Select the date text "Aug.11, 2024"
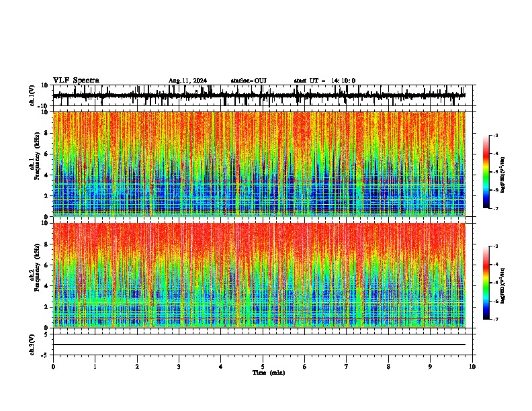This screenshot has width=532, height=411. click(x=187, y=81)
